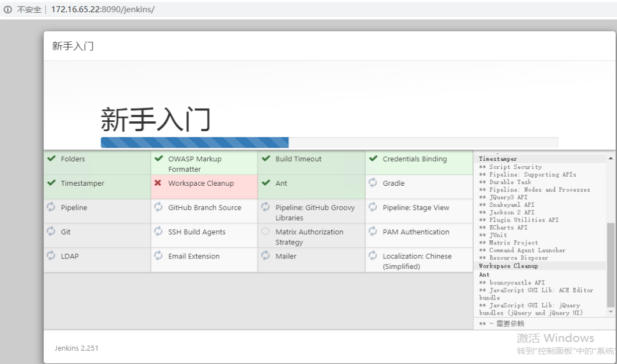
Task: Click the Command Agent Launcher log entry
Action: coord(522,250)
